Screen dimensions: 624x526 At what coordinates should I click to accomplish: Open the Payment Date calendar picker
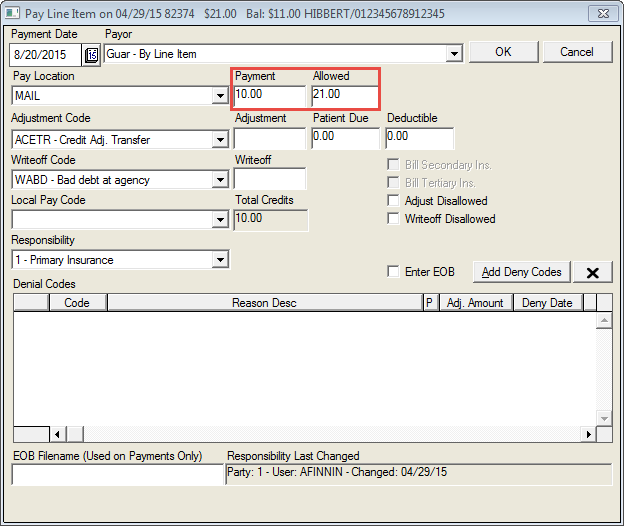91,54
